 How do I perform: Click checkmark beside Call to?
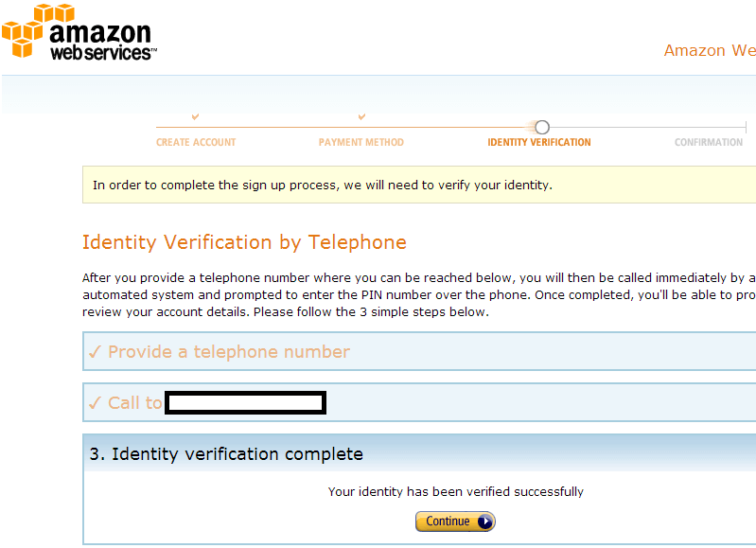(x=95, y=403)
